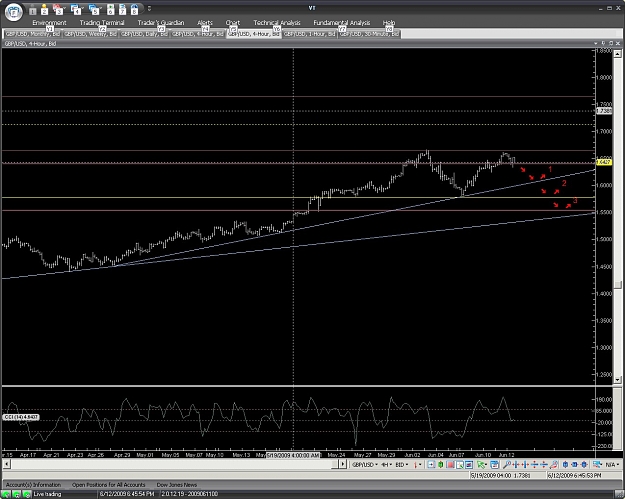Open the Environment menu
The width and height of the screenshot is (625, 499).
point(49,23)
